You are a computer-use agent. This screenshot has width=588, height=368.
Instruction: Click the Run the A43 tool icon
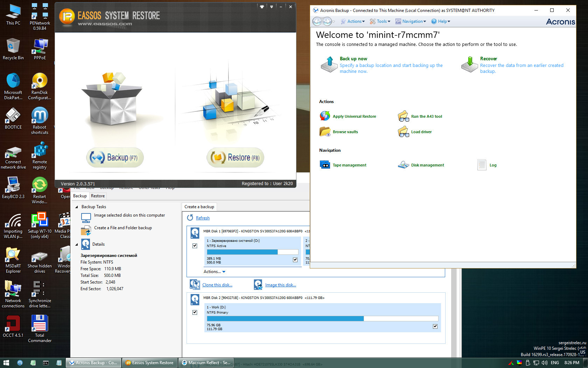point(403,116)
